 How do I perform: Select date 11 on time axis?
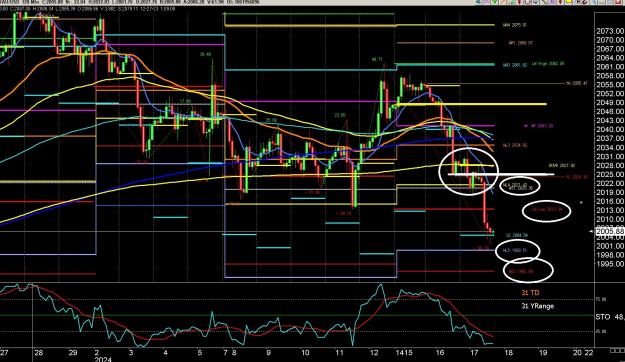[339, 353]
